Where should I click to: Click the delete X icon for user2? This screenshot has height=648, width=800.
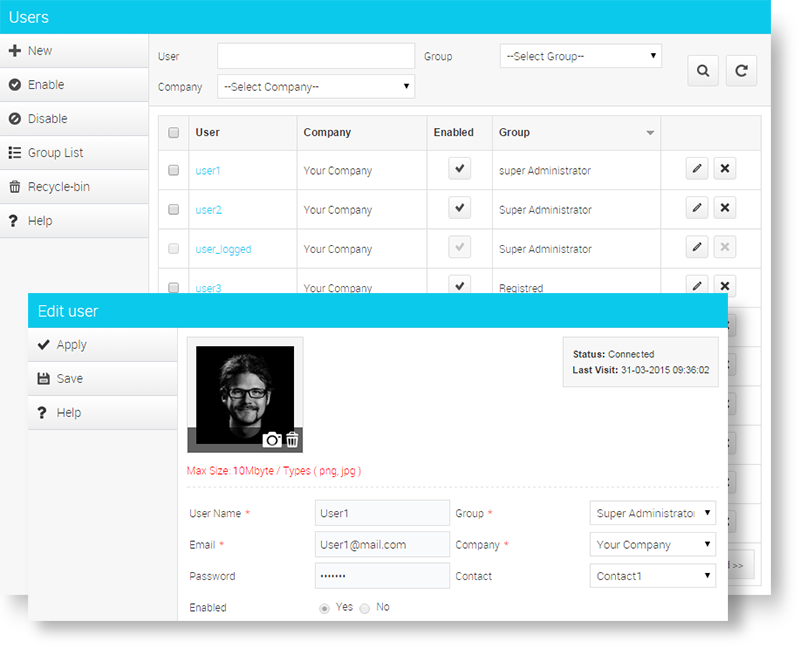coord(726,208)
